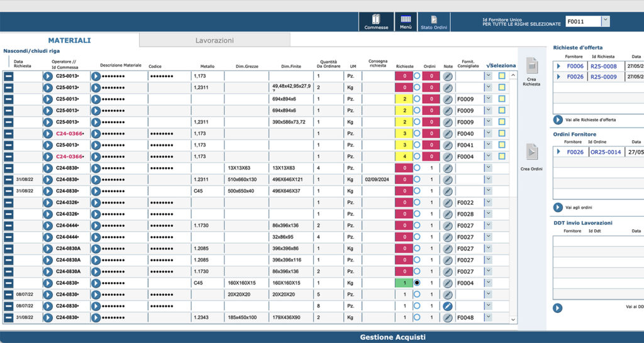Image resolution: width=644 pixels, height=343 pixels.
Task: Open the Fornit. Consigliato dropdown for F0048 row
Action: 488,317
